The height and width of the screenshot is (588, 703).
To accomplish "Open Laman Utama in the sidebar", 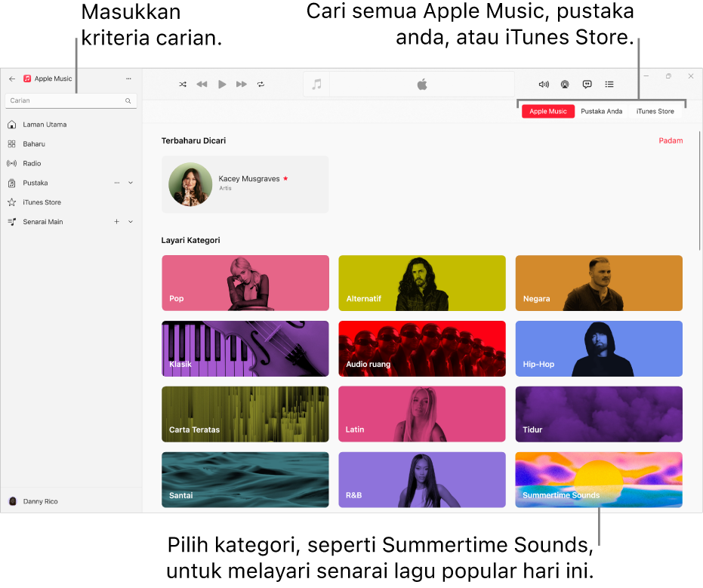I will coord(71,125).
